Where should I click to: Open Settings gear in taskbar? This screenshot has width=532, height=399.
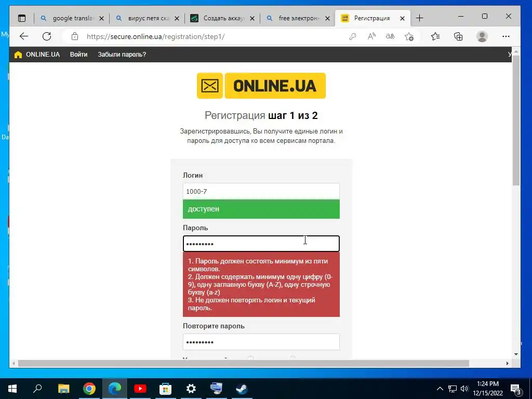(x=191, y=389)
